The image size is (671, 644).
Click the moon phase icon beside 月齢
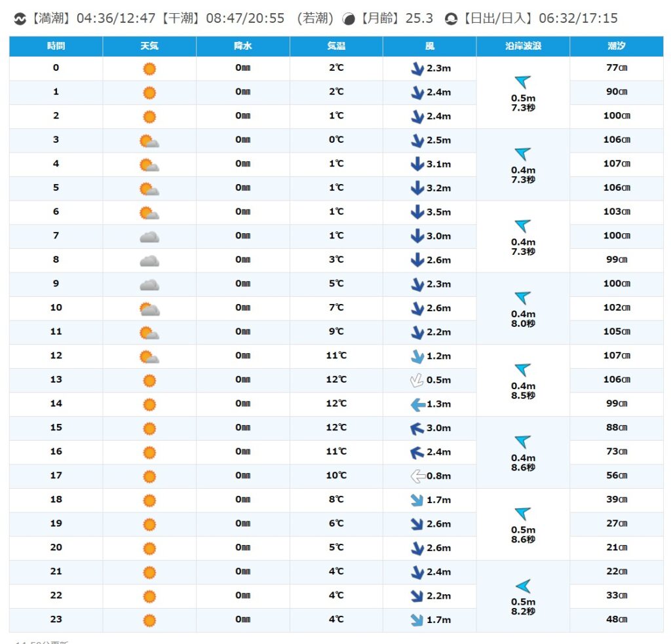click(349, 19)
